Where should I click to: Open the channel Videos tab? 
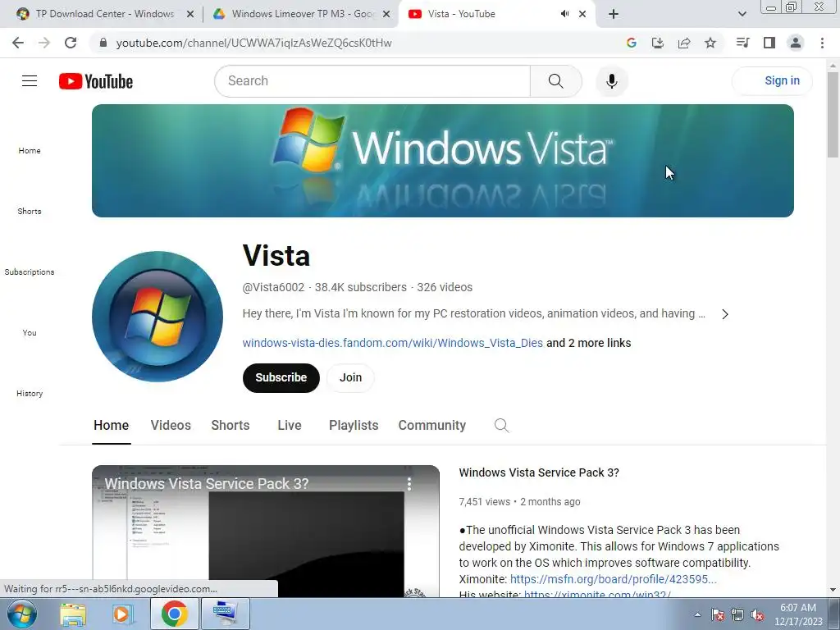[x=171, y=426]
